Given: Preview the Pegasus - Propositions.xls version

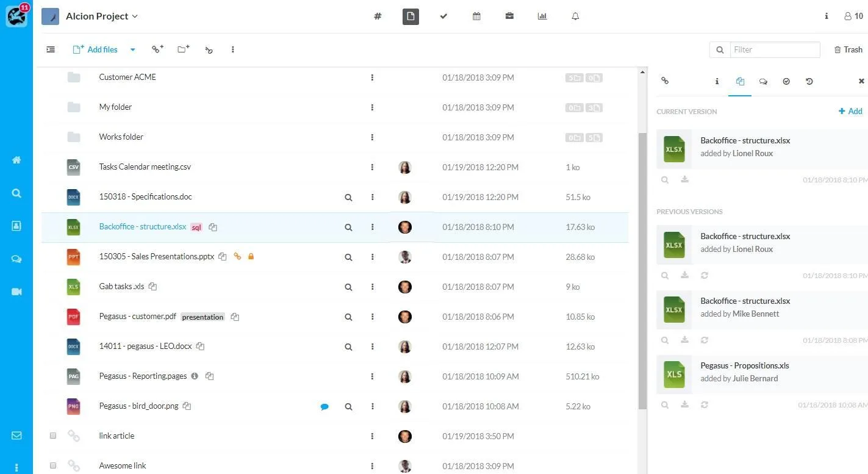Looking at the screenshot, I should point(665,404).
